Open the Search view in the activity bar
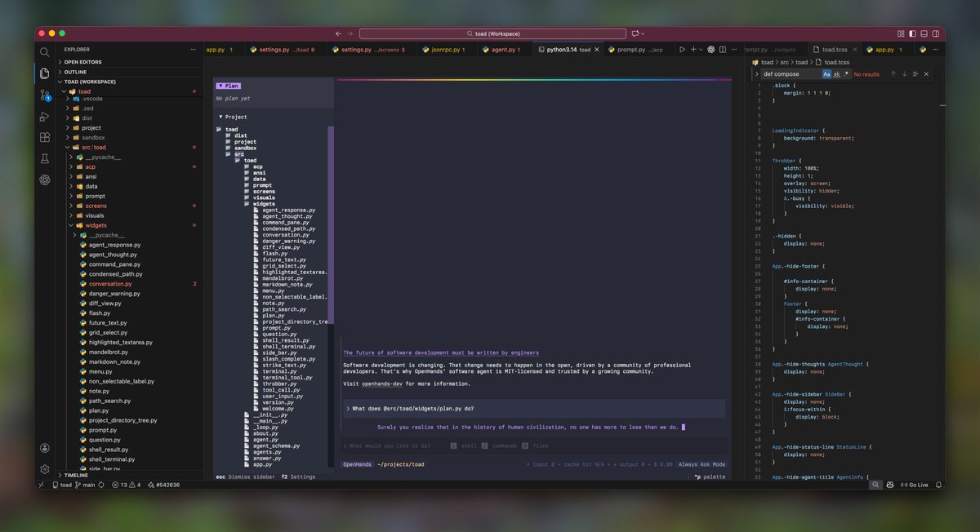The image size is (980, 532). (x=45, y=51)
